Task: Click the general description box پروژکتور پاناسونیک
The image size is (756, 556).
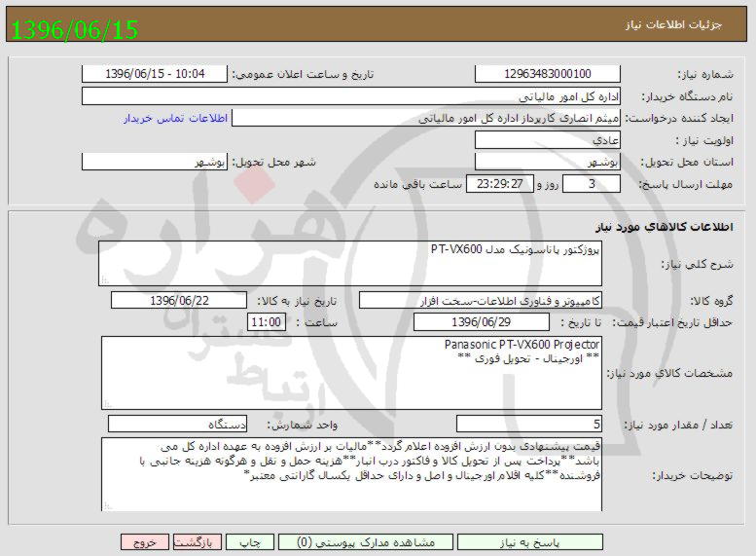Action: pyautogui.click(x=350, y=264)
